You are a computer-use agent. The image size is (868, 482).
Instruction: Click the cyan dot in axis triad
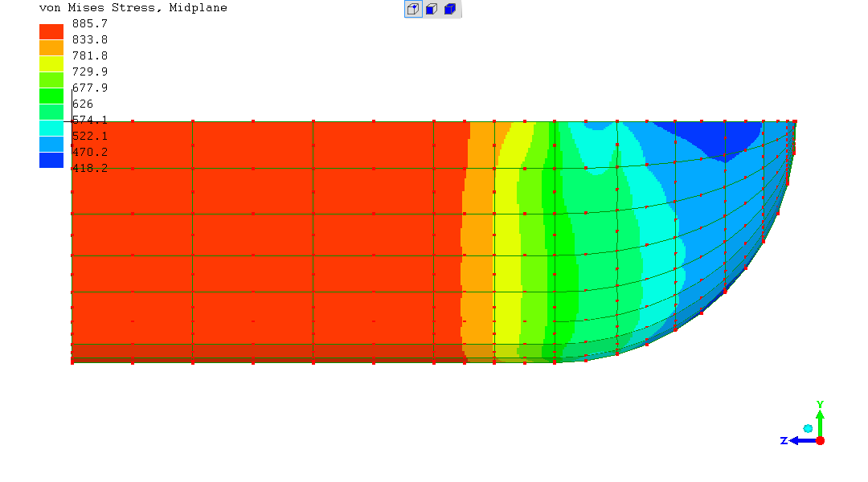click(808, 428)
